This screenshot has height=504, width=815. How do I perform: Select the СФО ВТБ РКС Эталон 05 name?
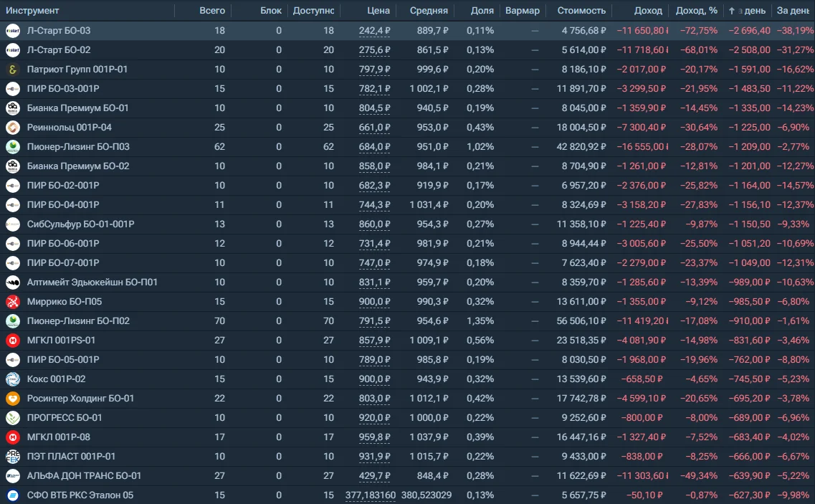coord(80,495)
